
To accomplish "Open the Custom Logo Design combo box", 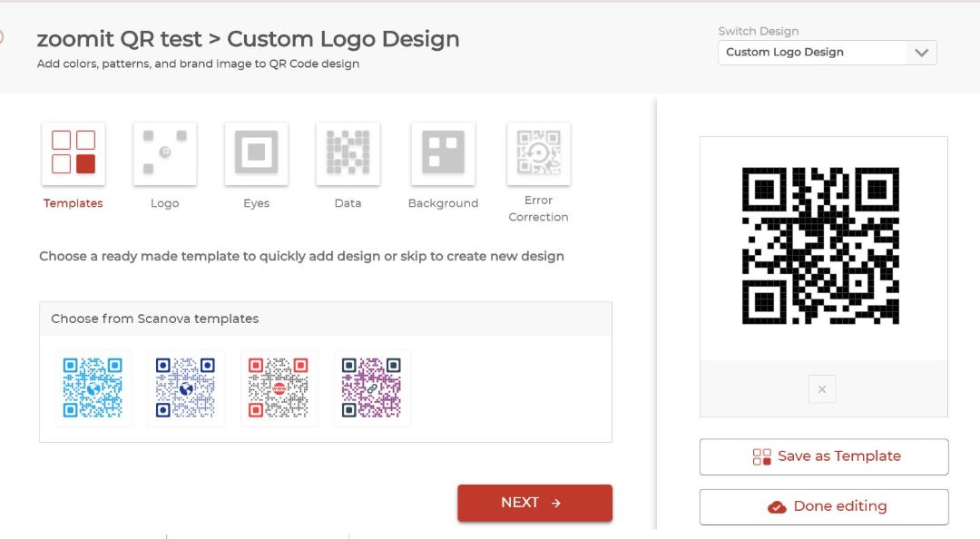I will tap(828, 53).
